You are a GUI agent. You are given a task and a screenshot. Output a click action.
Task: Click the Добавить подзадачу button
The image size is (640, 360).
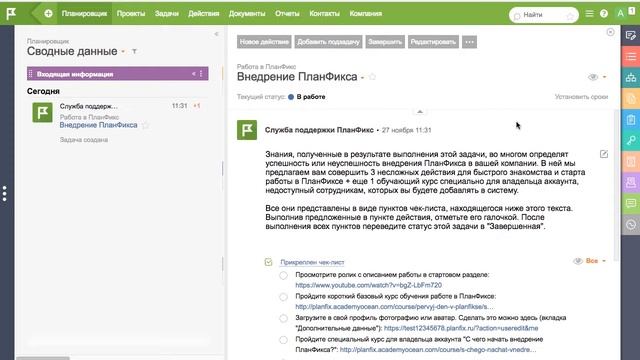[329, 42]
